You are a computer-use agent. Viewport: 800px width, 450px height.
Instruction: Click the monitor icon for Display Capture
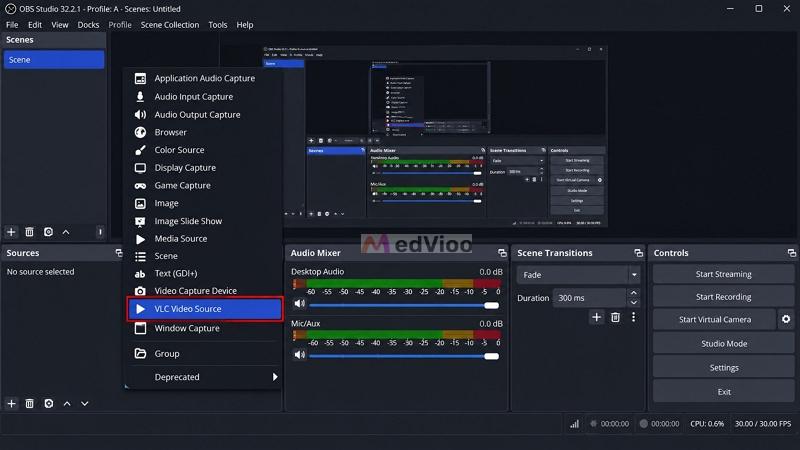point(140,168)
